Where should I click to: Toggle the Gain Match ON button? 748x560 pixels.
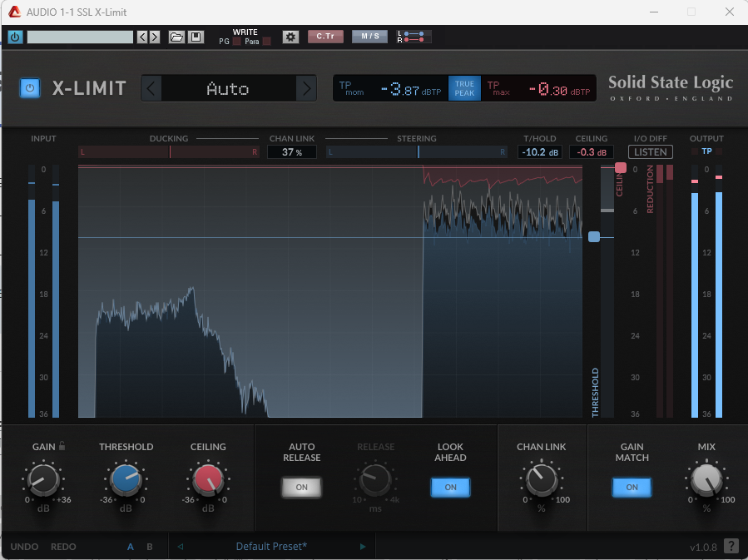pyautogui.click(x=632, y=487)
